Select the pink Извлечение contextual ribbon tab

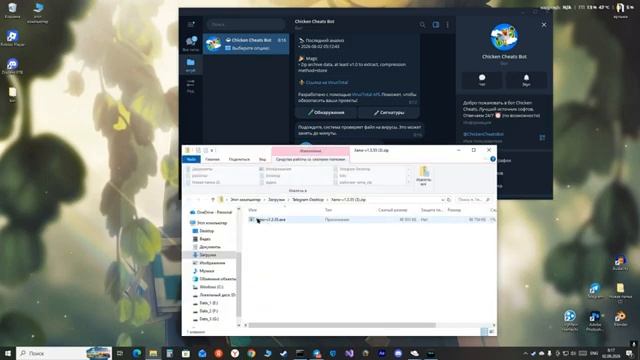[x=310, y=151]
